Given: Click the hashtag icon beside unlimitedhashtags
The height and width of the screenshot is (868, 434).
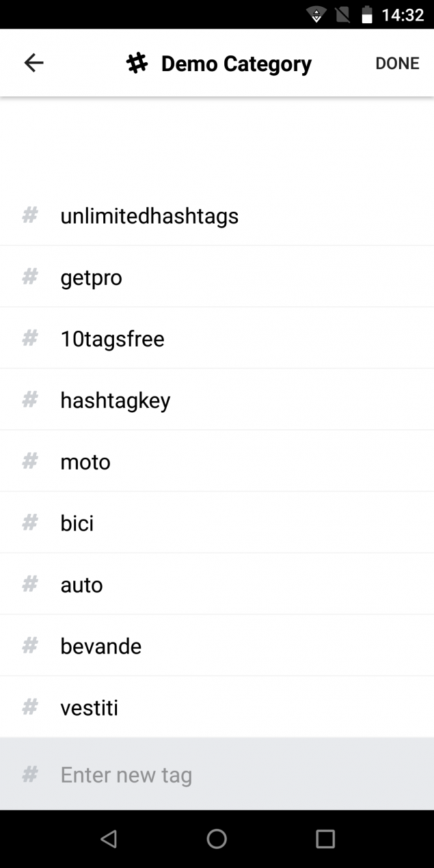Looking at the screenshot, I should tap(29, 215).
